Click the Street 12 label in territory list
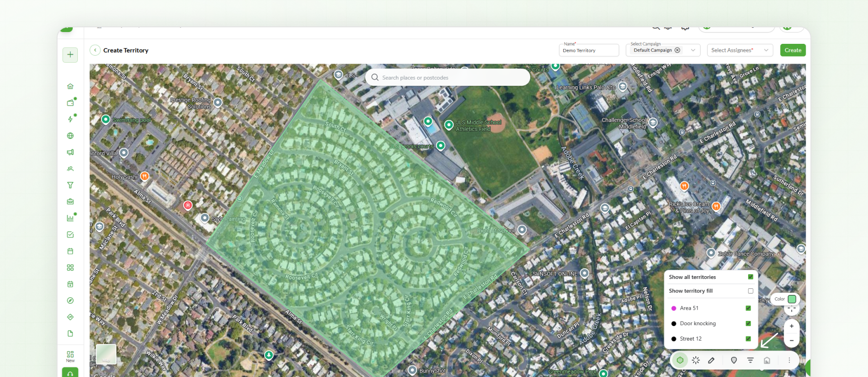868x377 pixels. (691, 339)
